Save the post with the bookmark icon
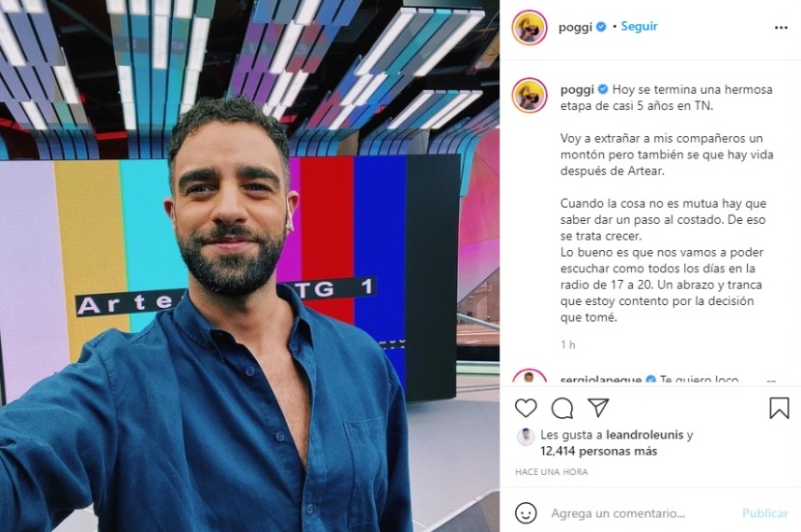Viewport: 801px width, 532px height. point(779,408)
